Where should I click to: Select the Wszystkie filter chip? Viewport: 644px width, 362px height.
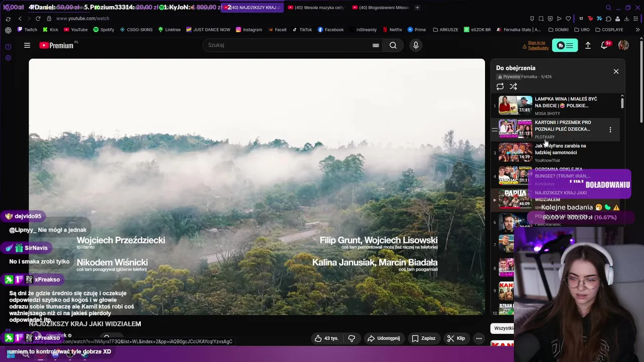click(x=503, y=328)
